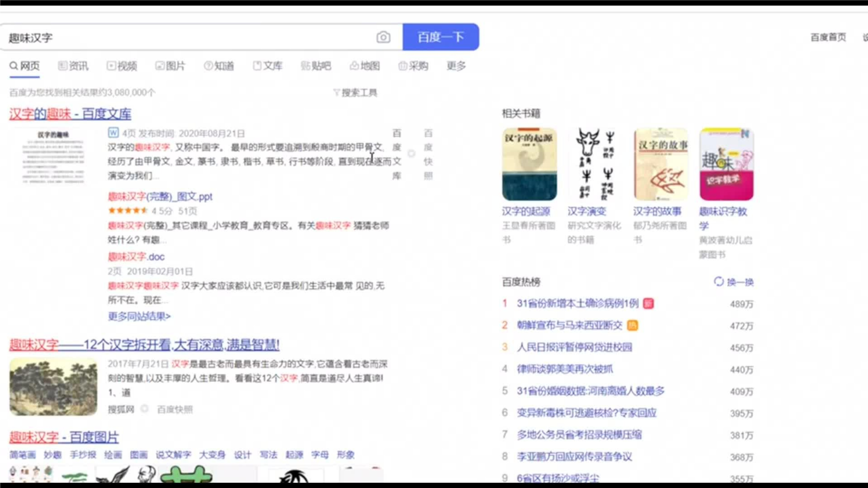Click the 趣味识字教学 book cover
Image resolution: width=868 pixels, height=488 pixels.
(727, 164)
